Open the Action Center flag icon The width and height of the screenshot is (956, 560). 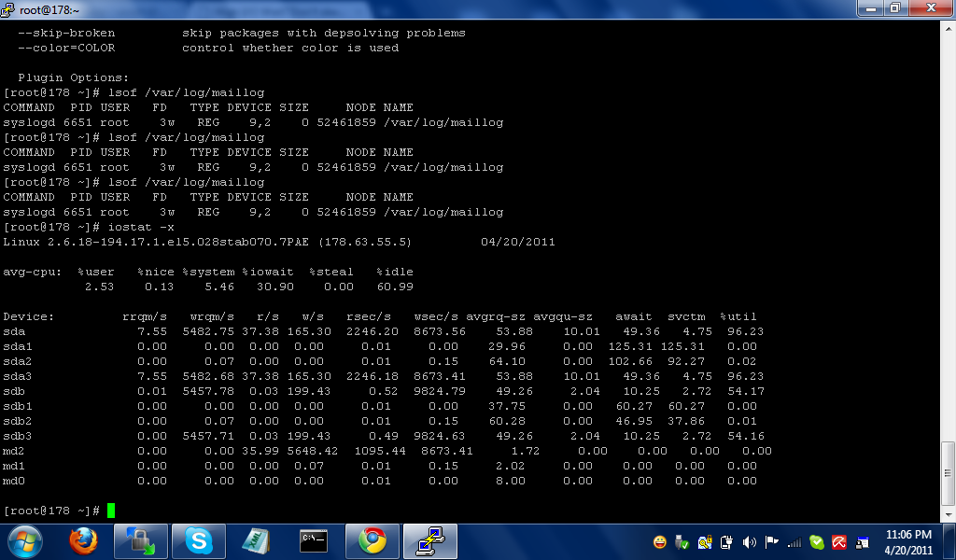coord(772,541)
